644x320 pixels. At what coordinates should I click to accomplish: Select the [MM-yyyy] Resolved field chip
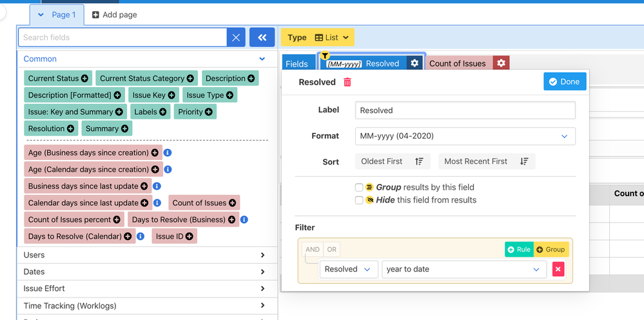363,63
